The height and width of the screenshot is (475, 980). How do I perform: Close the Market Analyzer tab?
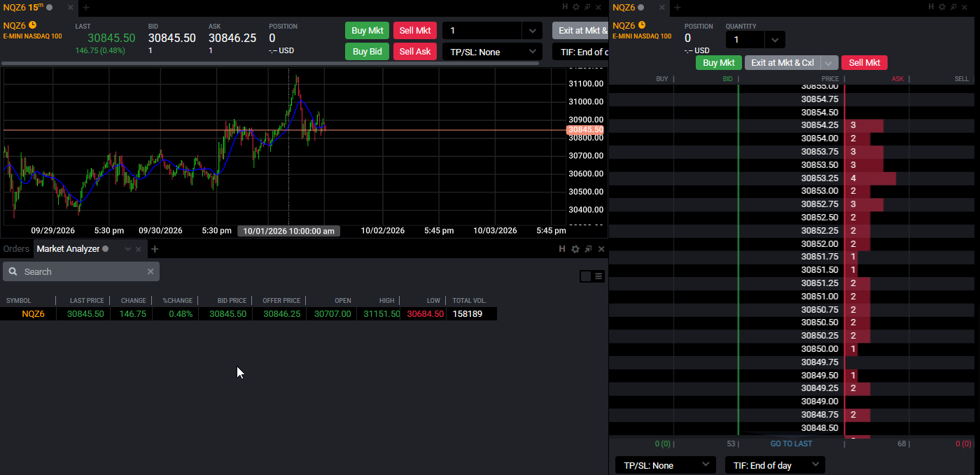pyautogui.click(x=139, y=249)
